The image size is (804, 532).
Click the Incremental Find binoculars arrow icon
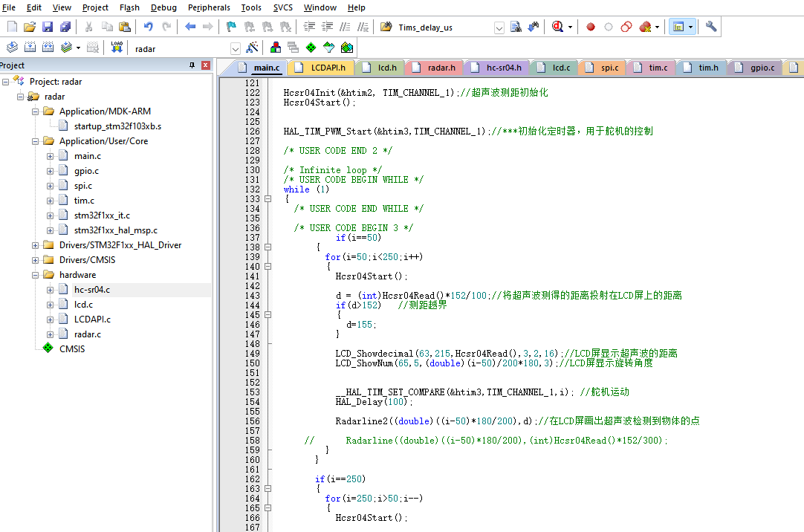(534, 27)
